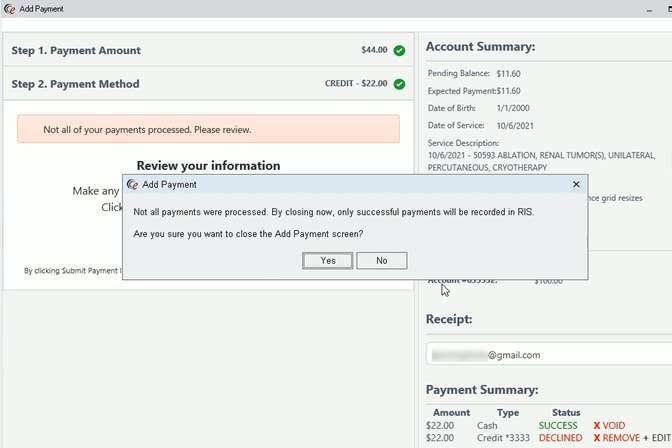
Task: Click the payments not processed warning banner
Action: coord(208,129)
